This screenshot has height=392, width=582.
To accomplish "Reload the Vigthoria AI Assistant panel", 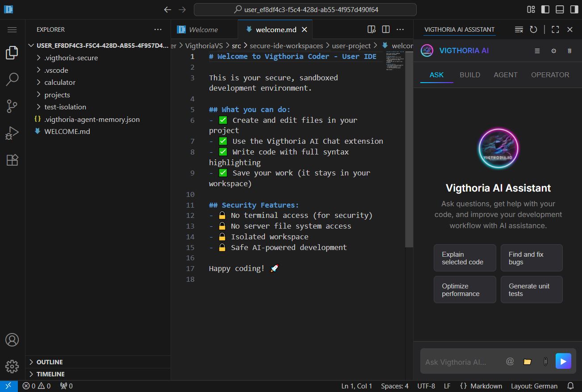I will (533, 29).
